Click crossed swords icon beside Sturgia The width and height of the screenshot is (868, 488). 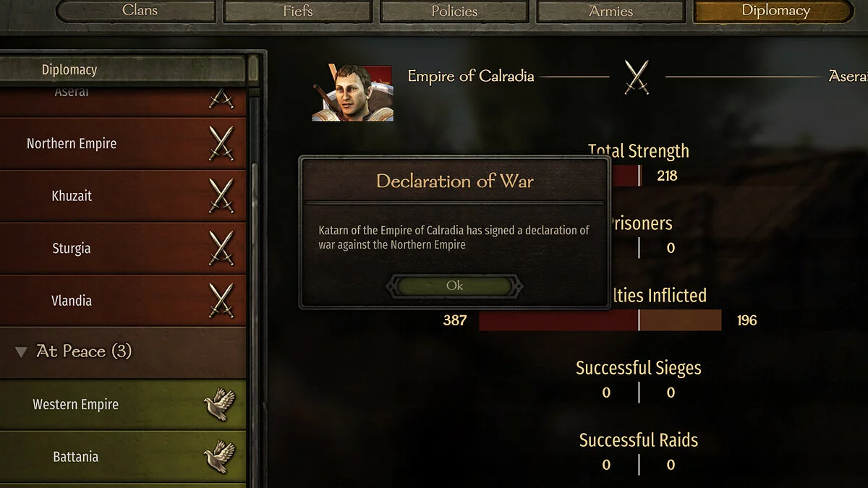pos(221,248)
